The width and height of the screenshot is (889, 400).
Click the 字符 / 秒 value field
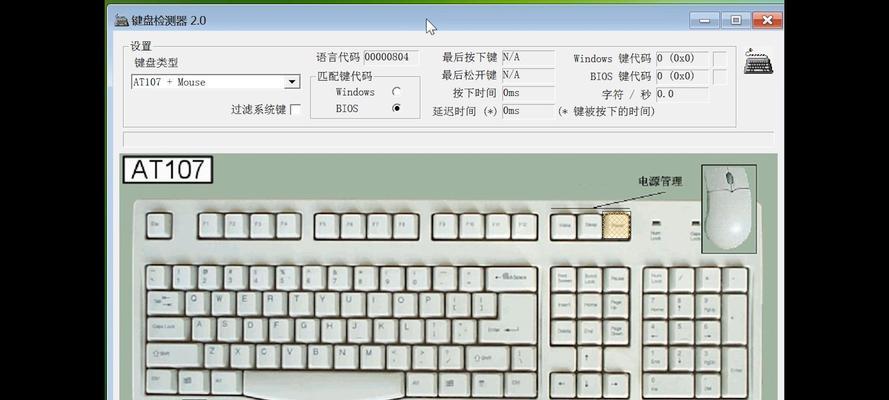pyautogui.click(x=682, y=93)
